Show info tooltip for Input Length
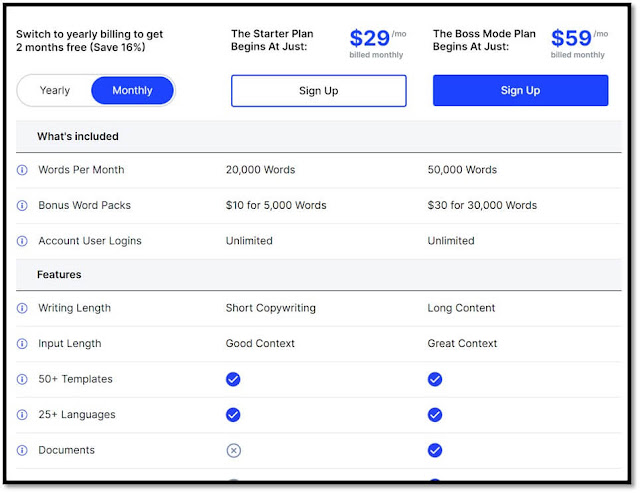This screenshot has width=640, height=493. [x=22, y=344]
